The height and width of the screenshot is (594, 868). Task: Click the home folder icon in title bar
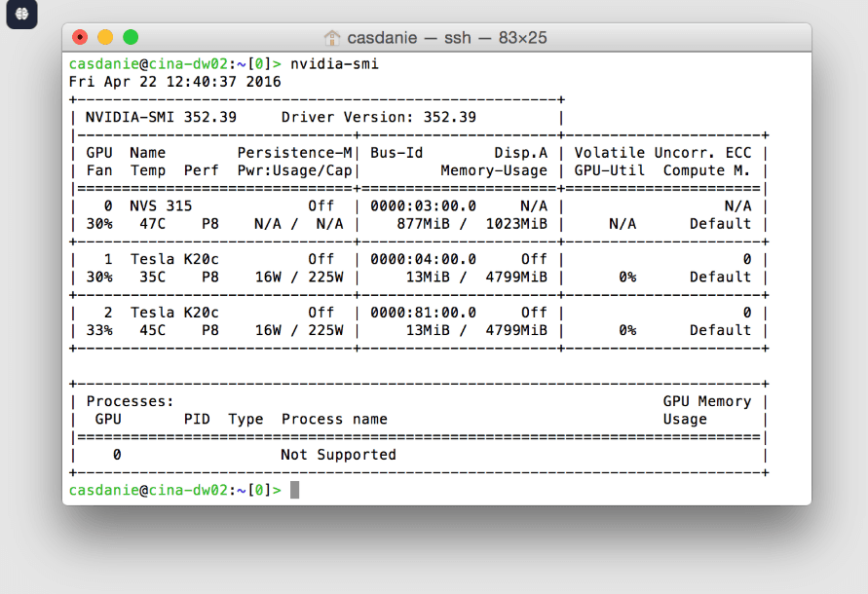[331, 38]
